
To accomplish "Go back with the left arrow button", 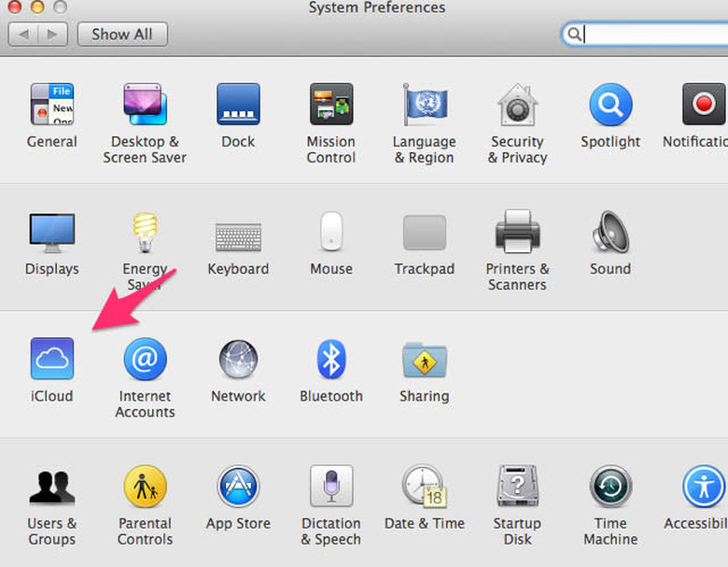I will click(x=23, y=34).
